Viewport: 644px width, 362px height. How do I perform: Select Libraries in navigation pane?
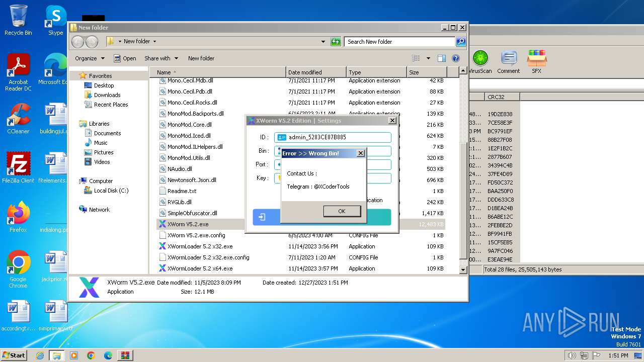(99, 124)
